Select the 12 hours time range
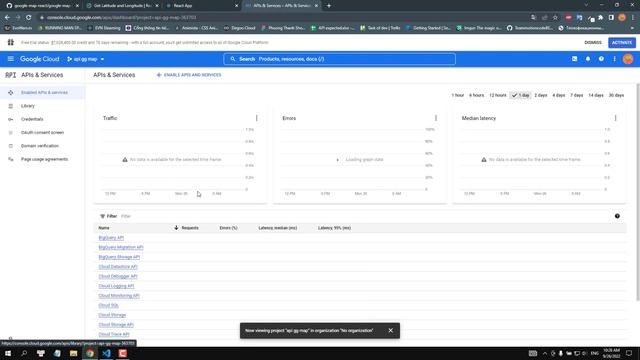Image resolution: width=640 pixels, height=360 pixels. (x=498, y=95)
